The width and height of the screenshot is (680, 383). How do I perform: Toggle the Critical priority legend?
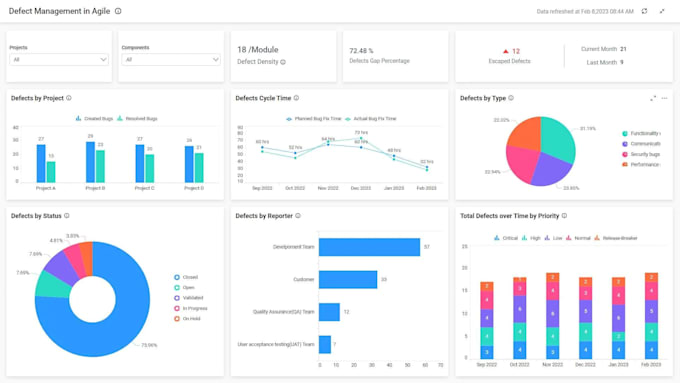click(x=506, y=238)
